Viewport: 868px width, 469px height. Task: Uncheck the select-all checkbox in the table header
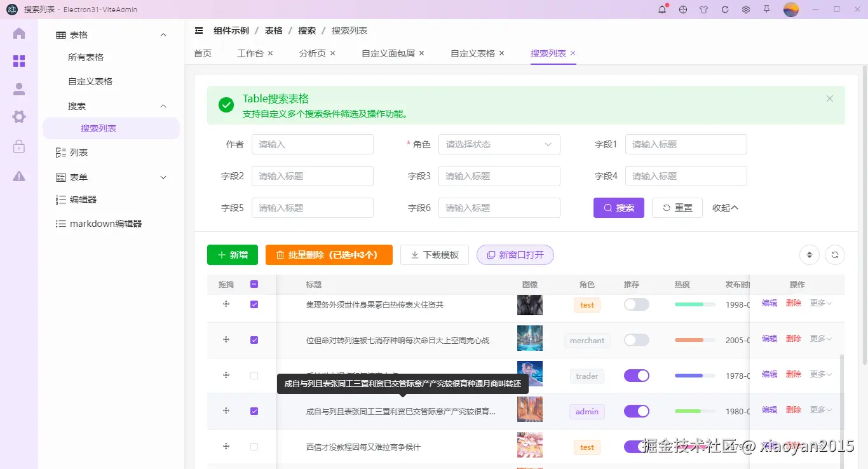pyautogui.click(x=254, y=284)
